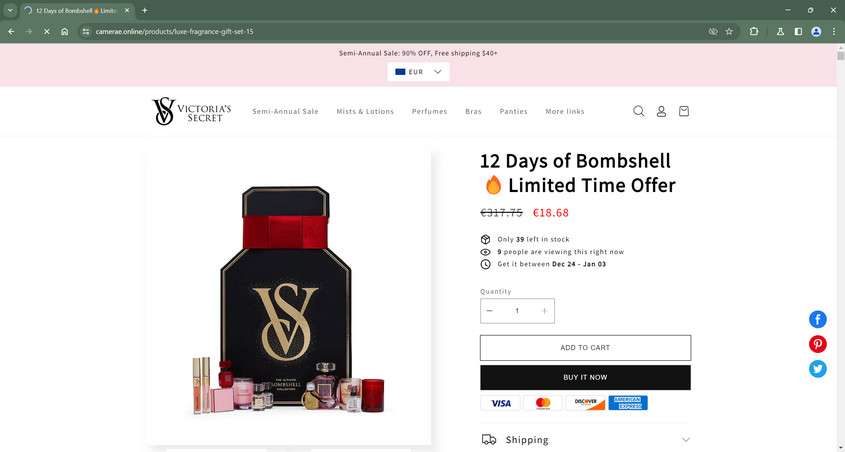The image size is (845, 452).
Task: Share the product on Twitter
Action: (x=818, y=369)
